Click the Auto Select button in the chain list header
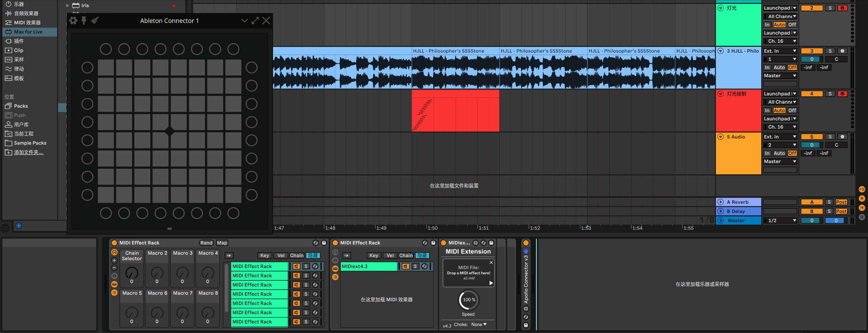868x333 pixels. (229, 255)
